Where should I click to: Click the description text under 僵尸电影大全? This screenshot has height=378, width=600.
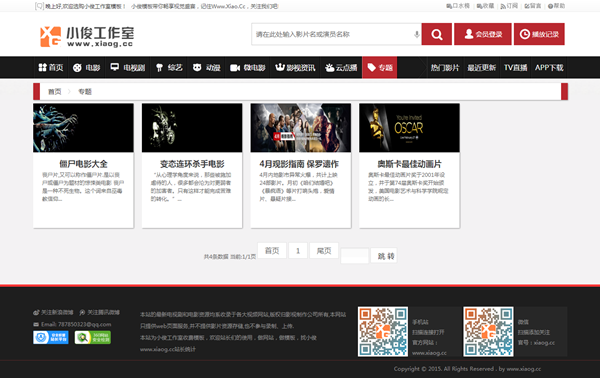click(x=83, y=187)
